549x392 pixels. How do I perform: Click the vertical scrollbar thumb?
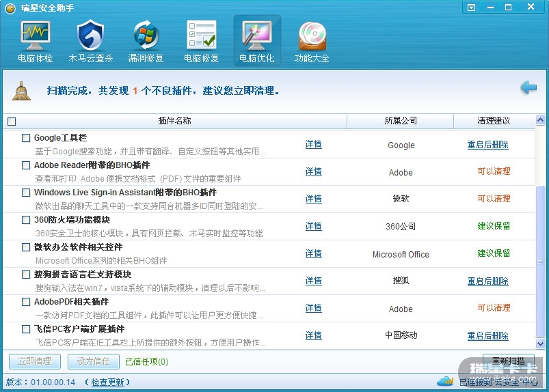click(540, 262)
